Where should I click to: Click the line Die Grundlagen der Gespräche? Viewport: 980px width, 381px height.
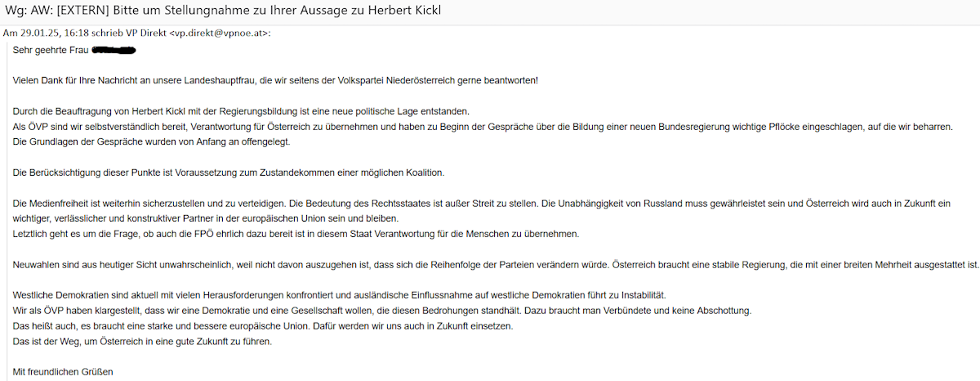point(152,141)
